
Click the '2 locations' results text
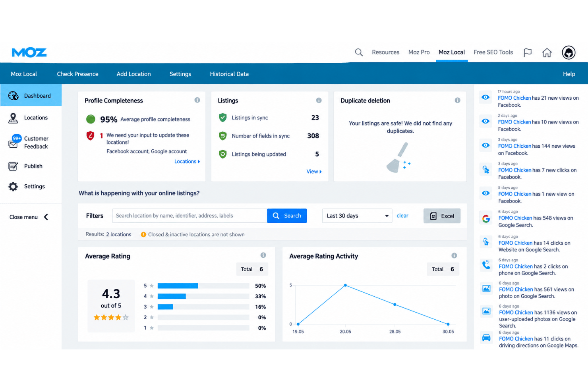118,235
